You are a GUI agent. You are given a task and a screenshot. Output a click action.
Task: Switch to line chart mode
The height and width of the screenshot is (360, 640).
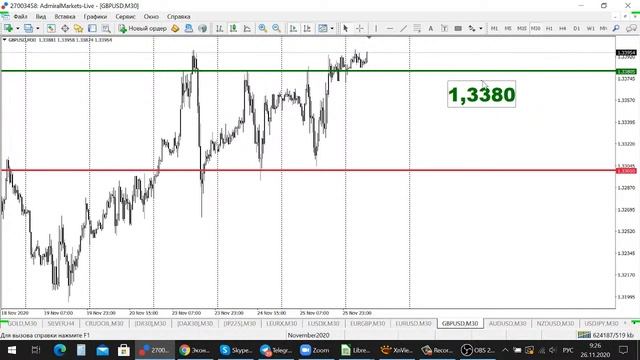point(247,28)
